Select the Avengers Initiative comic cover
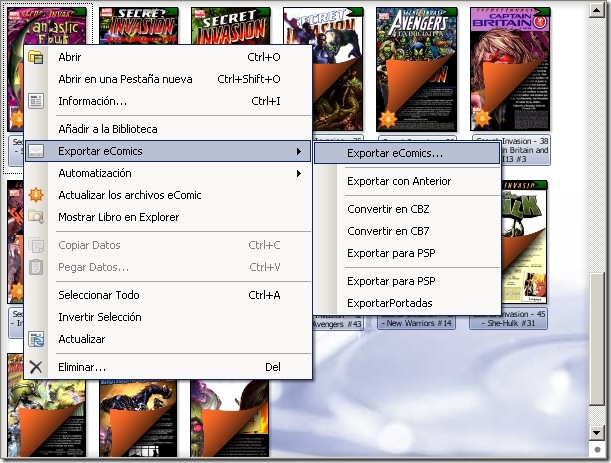Viewport: 611px width, 463px height. point(417,69)
